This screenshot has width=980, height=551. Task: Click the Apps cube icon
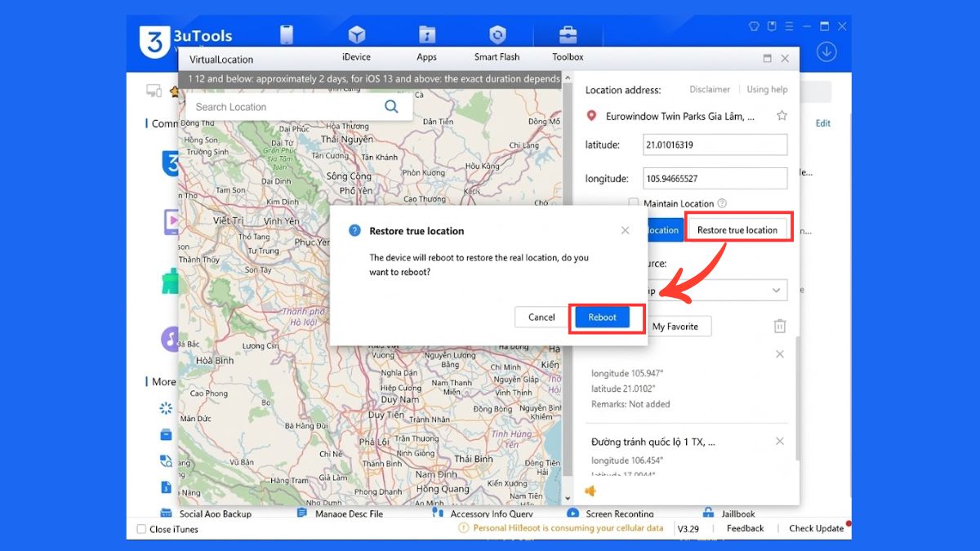coord(357,34)
